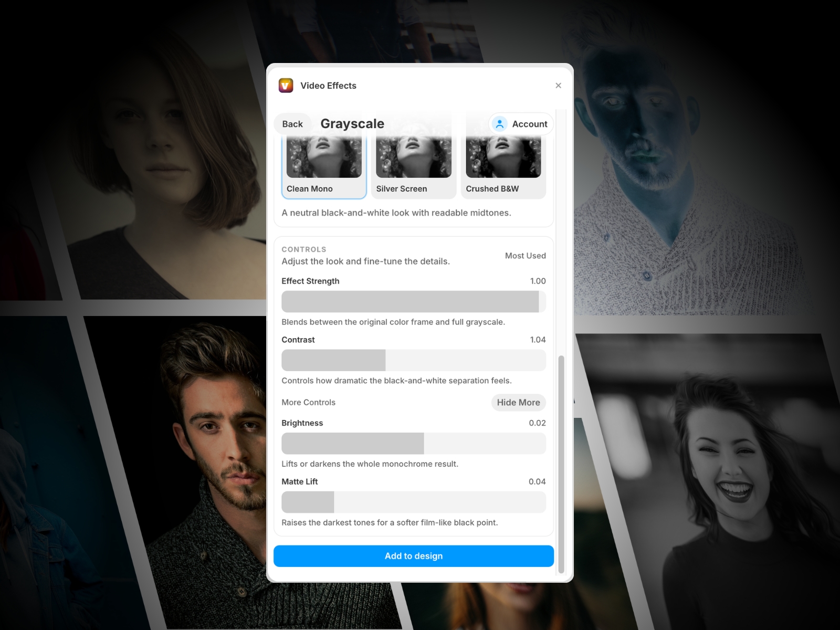Open the Account panel

(520, 124)
